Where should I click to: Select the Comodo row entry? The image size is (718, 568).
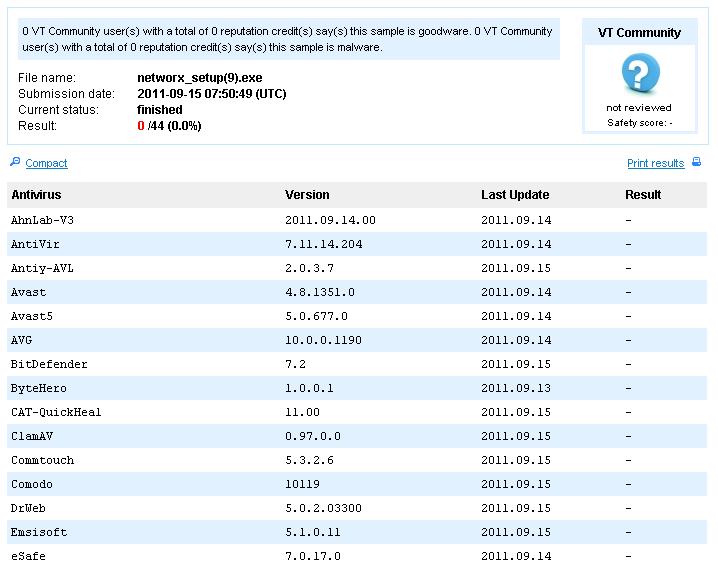(x=30, y=484)
